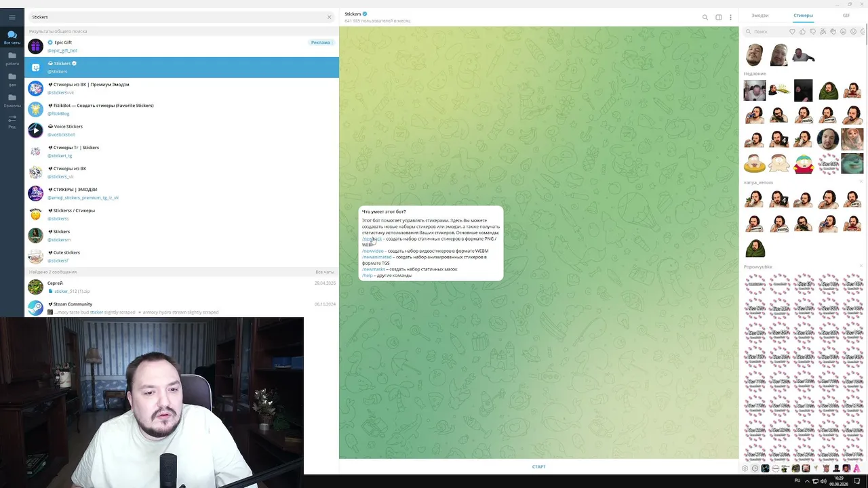Click the Epic Gift avatar

pyautogui.click(x=35, y=46)
